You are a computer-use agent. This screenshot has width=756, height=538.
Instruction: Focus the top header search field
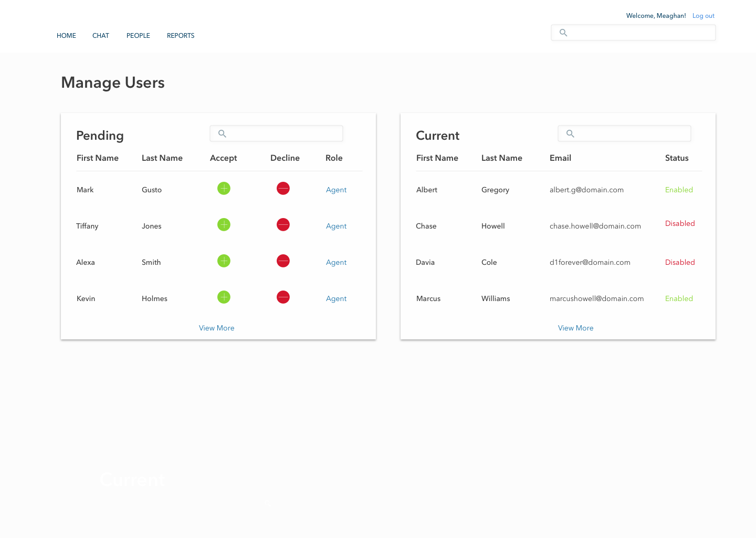tap(633, 33)
